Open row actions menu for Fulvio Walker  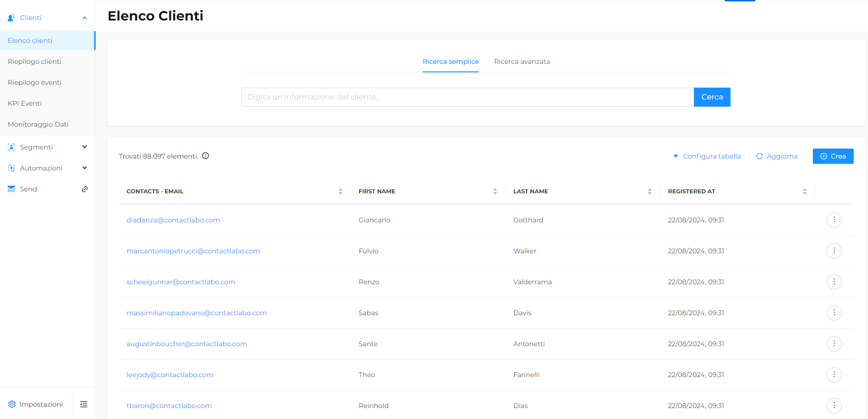[834, 251]
